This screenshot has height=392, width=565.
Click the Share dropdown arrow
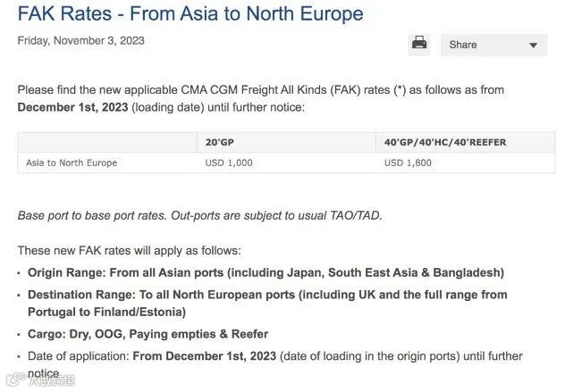pos(534,45)
